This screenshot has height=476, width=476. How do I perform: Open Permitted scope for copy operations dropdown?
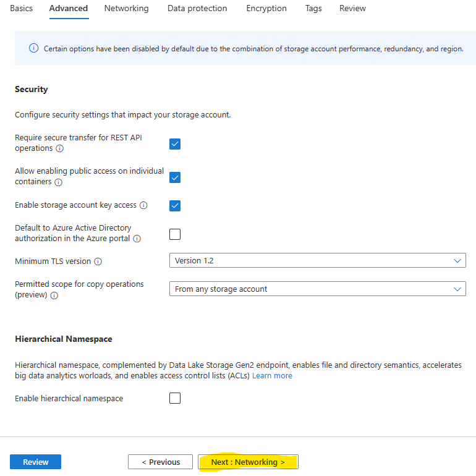[318, 289]
